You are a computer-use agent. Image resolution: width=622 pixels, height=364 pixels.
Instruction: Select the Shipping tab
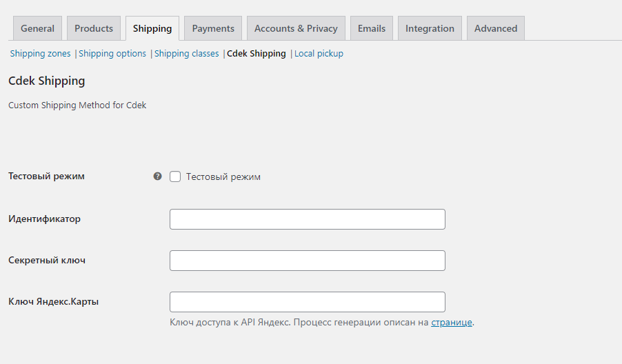coord(152,28)
